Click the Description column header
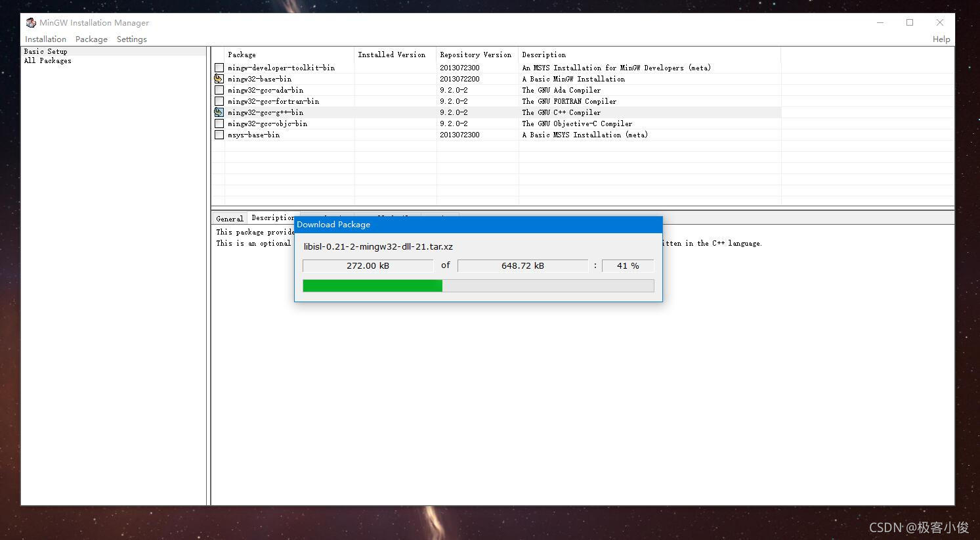 coord(650,55)
